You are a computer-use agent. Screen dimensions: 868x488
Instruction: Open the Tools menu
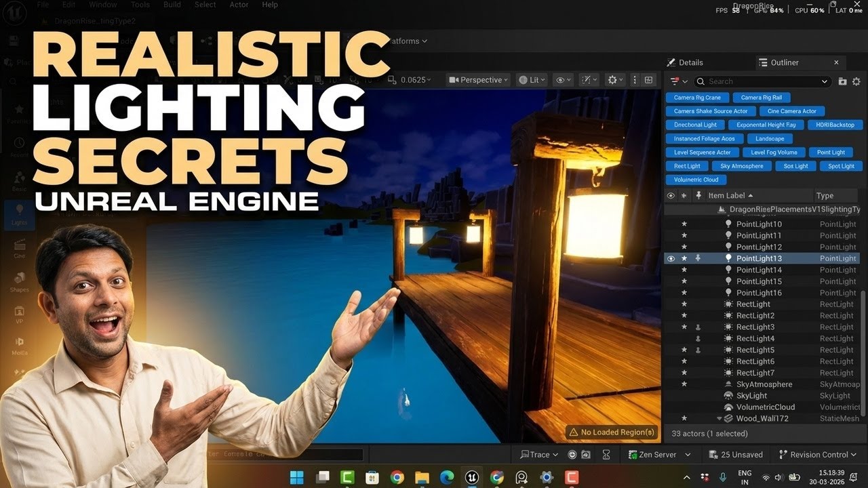[x=140, y=5]
